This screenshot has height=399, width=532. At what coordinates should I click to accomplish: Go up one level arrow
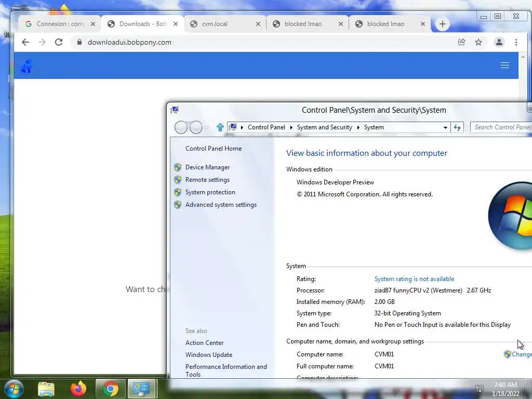click(220, 127)
